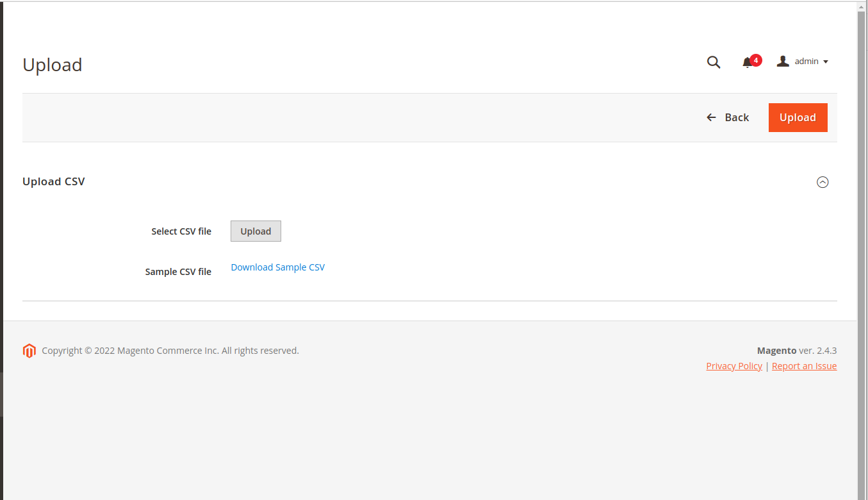Open the Privacy Policy link
868x500 pixels.
733,366
